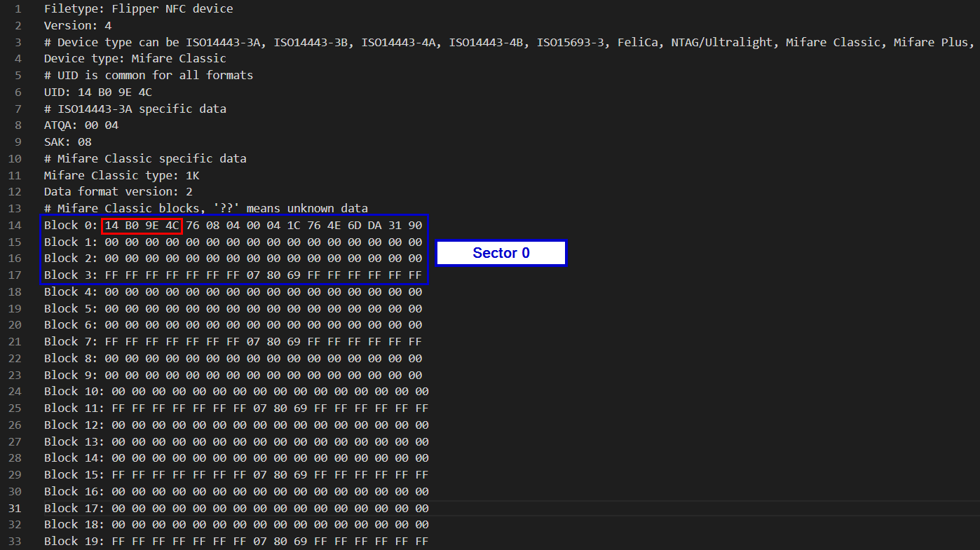Place cursor on the Block 7 line
Screen dimensions: 980x550
[233, 342]
